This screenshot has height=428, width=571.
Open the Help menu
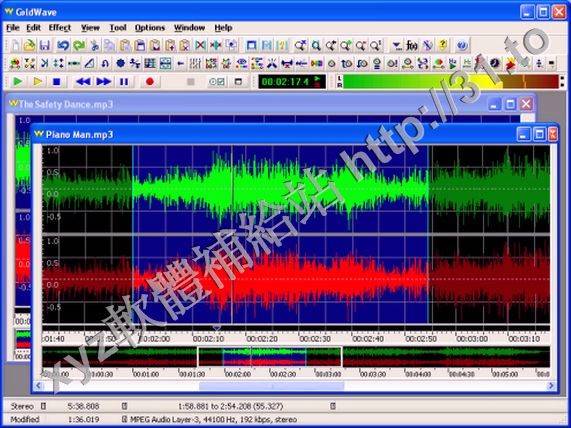click(x=223, y=28)
